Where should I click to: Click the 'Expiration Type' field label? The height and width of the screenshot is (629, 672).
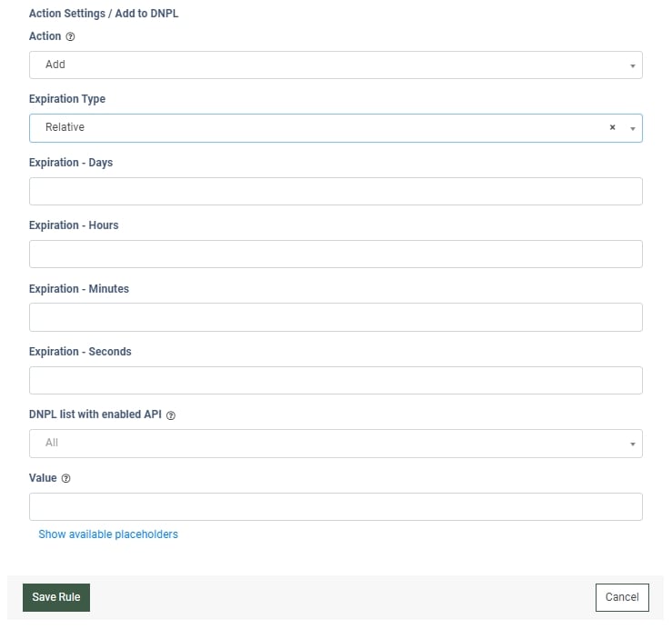pos(67,99)
